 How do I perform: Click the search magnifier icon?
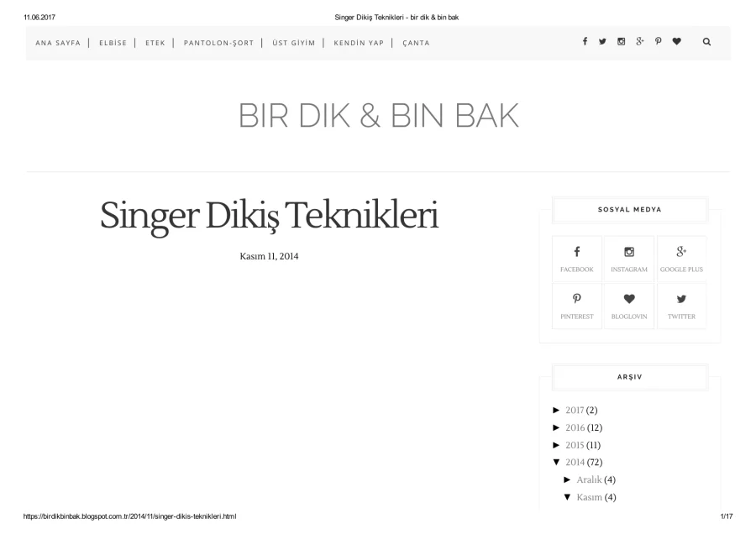coord(706,41)
